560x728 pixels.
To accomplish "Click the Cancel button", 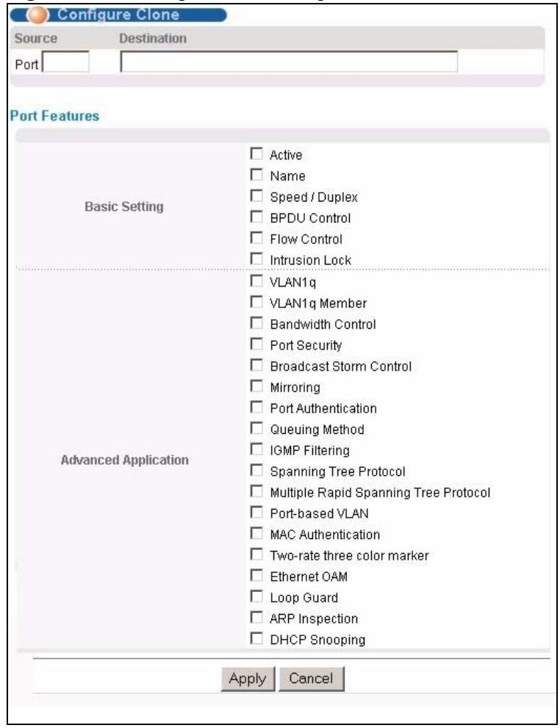I will [312, 679].
